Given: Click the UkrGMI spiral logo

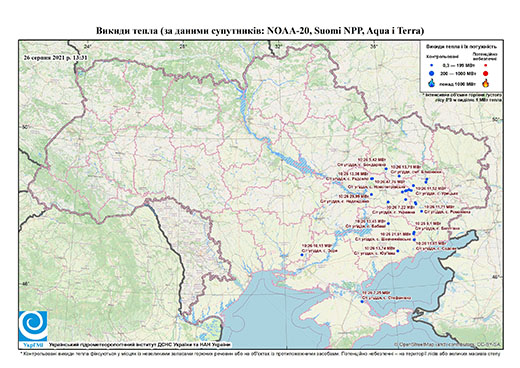Looking at the screenshot, I should 33,326.
